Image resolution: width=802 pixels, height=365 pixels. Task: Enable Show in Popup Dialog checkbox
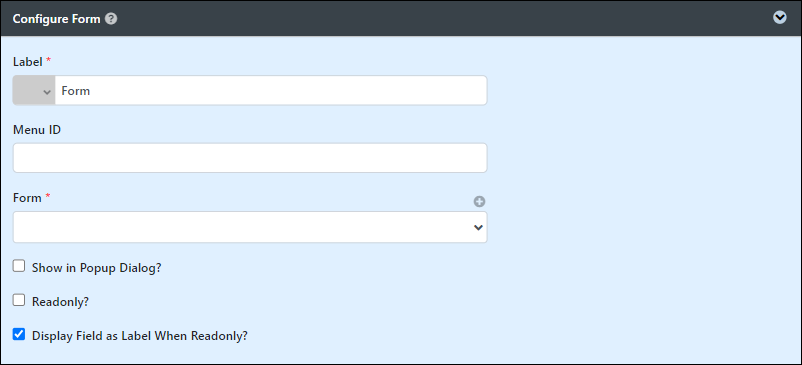(x=19, y=266)
